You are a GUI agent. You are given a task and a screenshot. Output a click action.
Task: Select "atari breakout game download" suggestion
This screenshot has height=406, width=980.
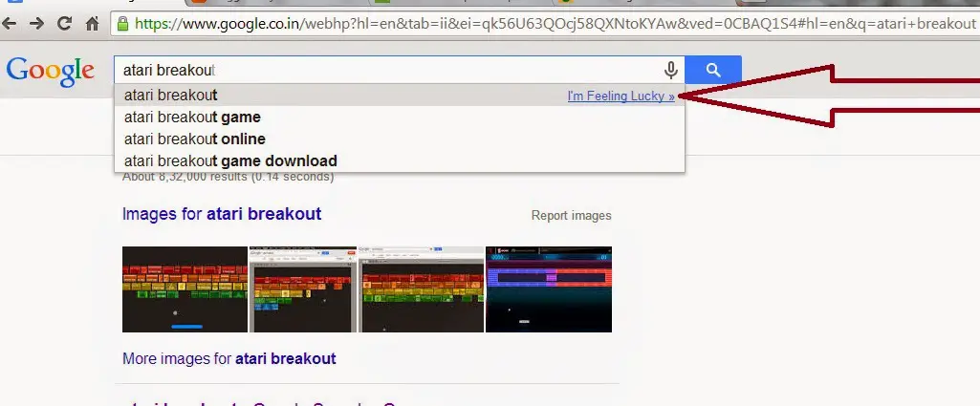point(400,160)
